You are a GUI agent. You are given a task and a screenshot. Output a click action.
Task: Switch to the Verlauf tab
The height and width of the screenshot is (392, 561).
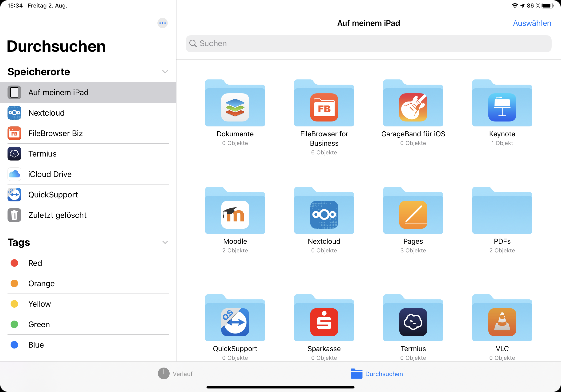(x=175, y=374)
